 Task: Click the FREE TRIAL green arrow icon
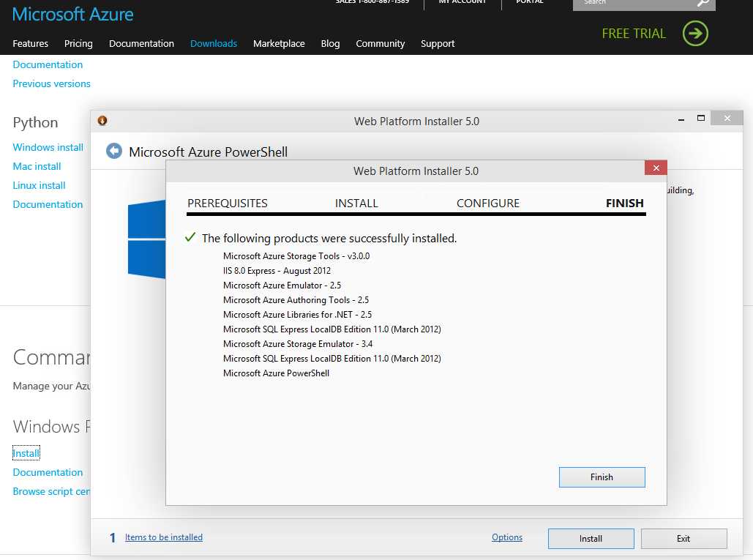(x=695, y=33)
